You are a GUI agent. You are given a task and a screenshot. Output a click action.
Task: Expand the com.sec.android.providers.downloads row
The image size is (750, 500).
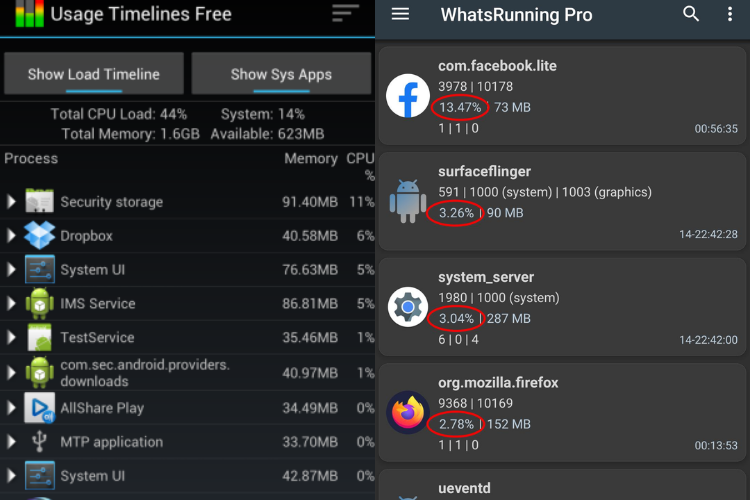(x=11, y=373)
